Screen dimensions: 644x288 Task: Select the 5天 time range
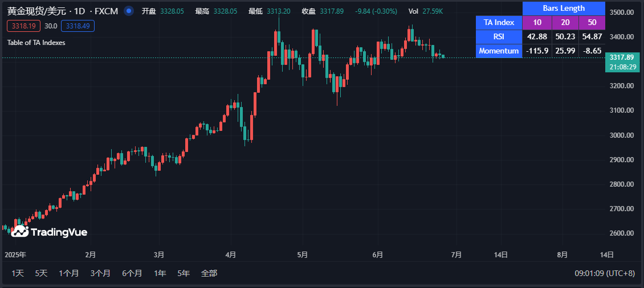click(41, 273)
